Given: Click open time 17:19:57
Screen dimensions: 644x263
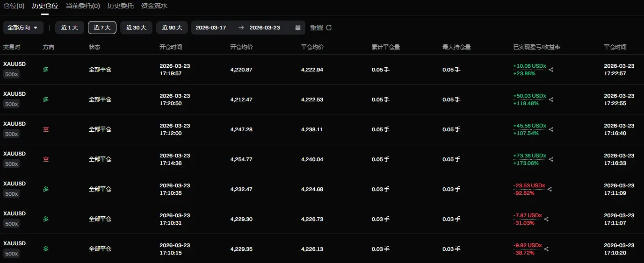Looking at the screenshot, I should (171, 73).
